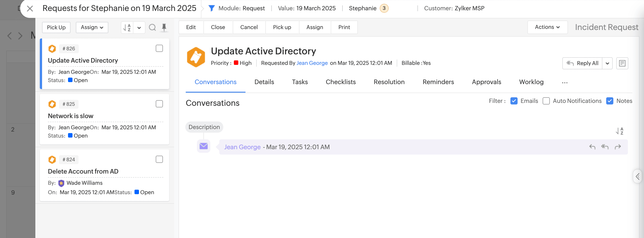Screen dimensions: 644x238
Task: Click the envelope icon on conversation entry
Action: [x=203, y=146]
